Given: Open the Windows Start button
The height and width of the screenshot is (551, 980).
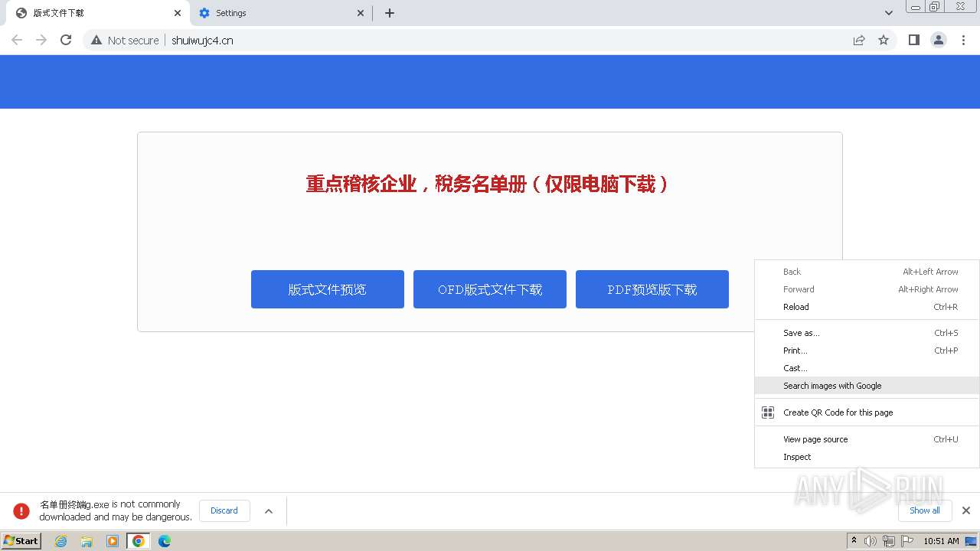Looking at the screenshot, I should [21, 540].
